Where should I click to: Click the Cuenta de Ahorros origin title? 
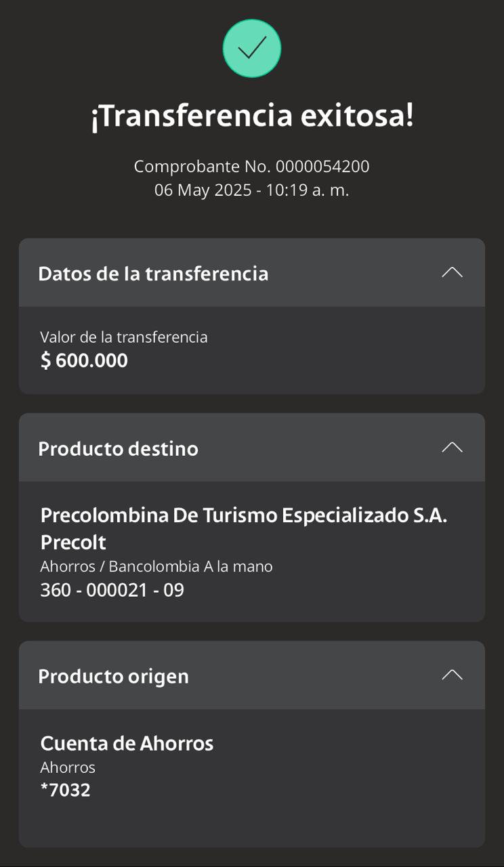pyautogui.click(x=127, y=743)
